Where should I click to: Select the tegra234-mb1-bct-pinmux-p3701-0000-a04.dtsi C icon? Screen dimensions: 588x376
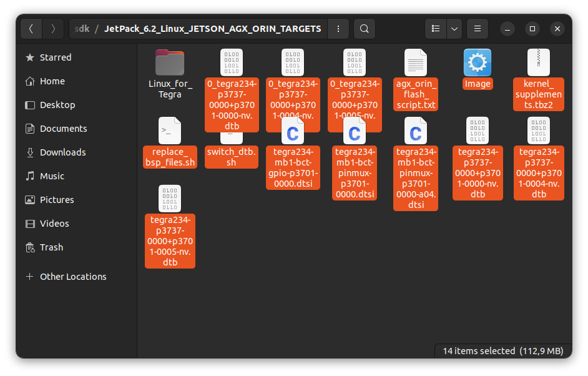[416, 131]
